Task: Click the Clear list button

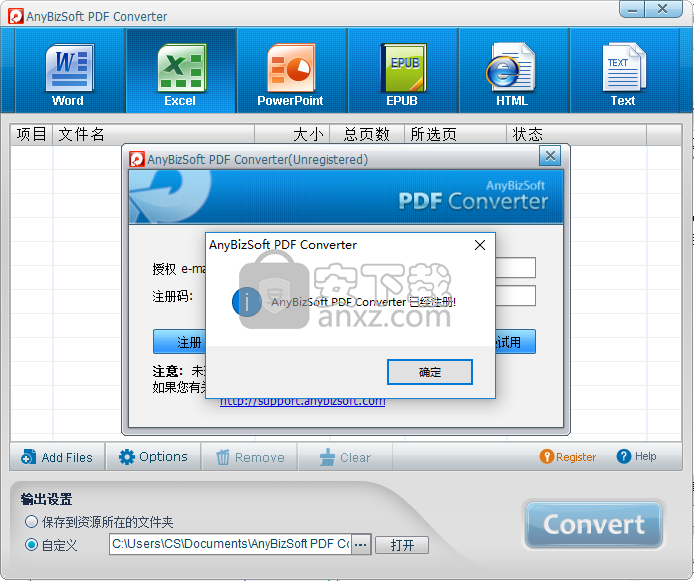Action: pyautogui.click(x=345, y=457)
